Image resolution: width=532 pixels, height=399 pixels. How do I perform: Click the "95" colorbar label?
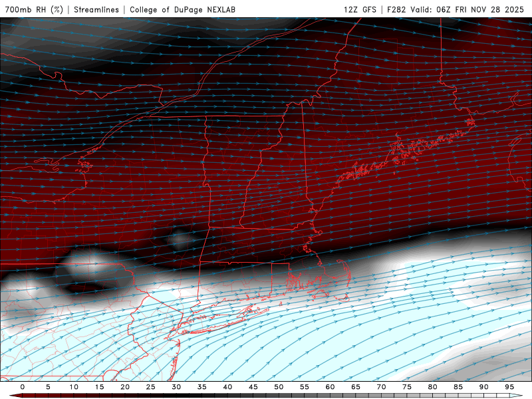pyautogui.click(x=509, y=387)
